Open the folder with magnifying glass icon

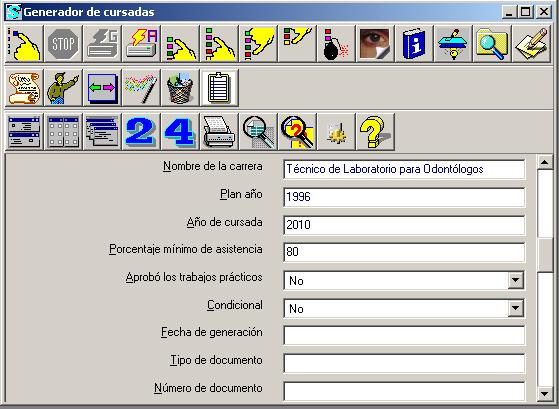tap(492, 44)
